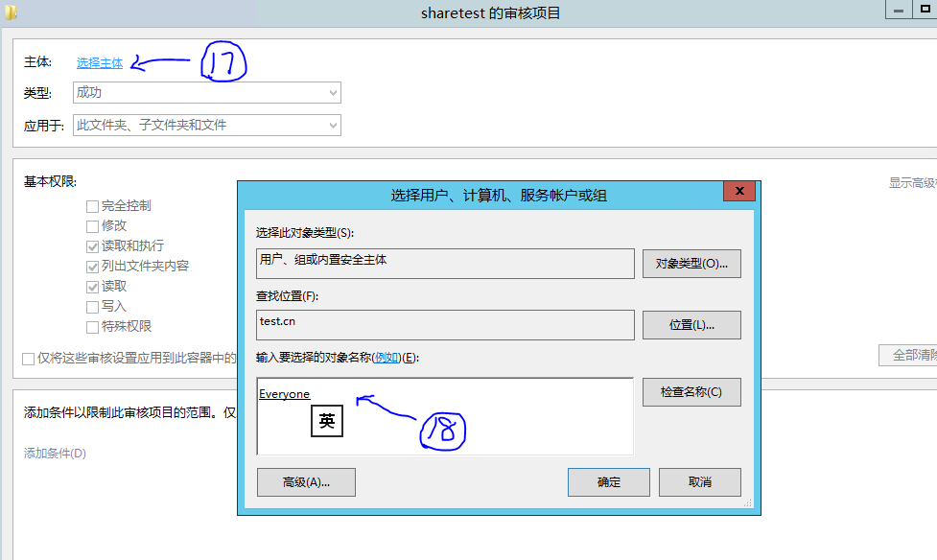Confirm with the 确定 button

point(609,482)
